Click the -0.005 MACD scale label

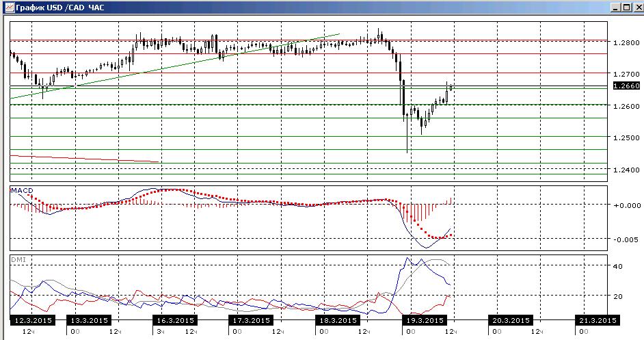627,239
